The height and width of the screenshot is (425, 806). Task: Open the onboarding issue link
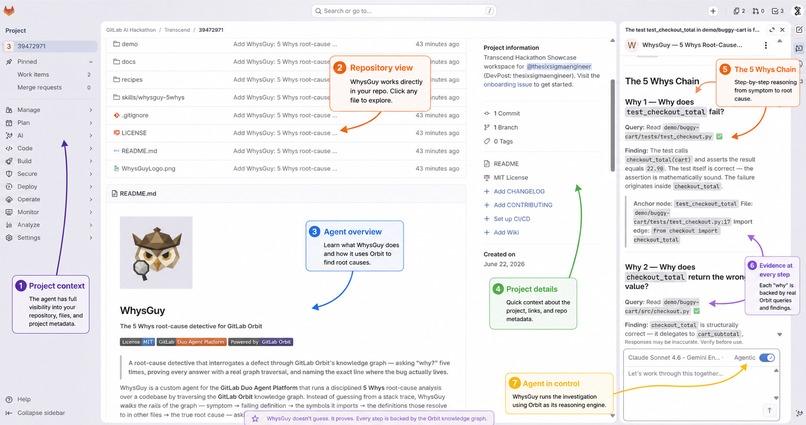pyautogui.click(x=507, y=84)
